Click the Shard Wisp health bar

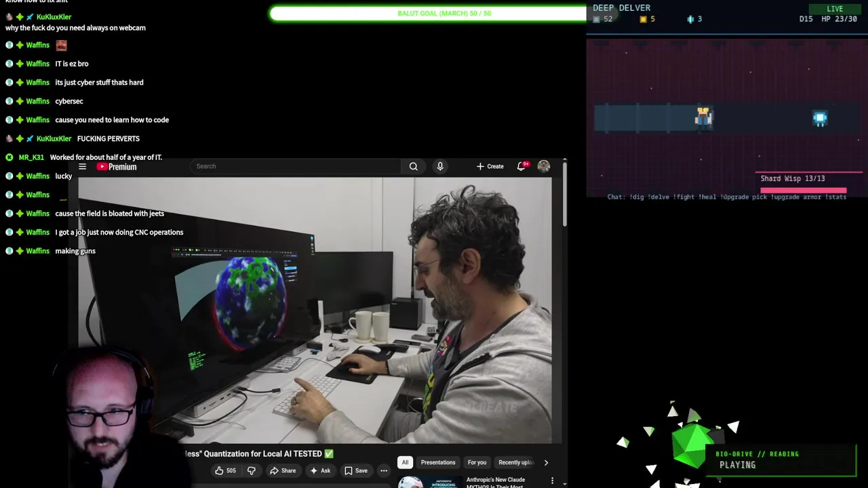(x=804, y=190)
